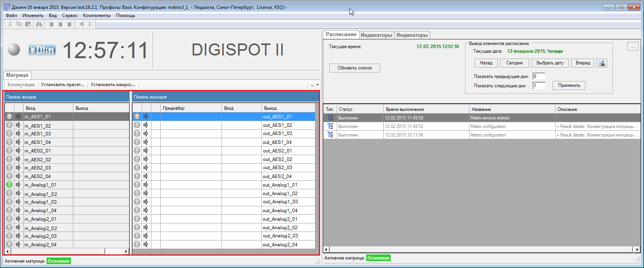Toggle the round indicator for input in_Analog2_04

[x=9, y=244]
